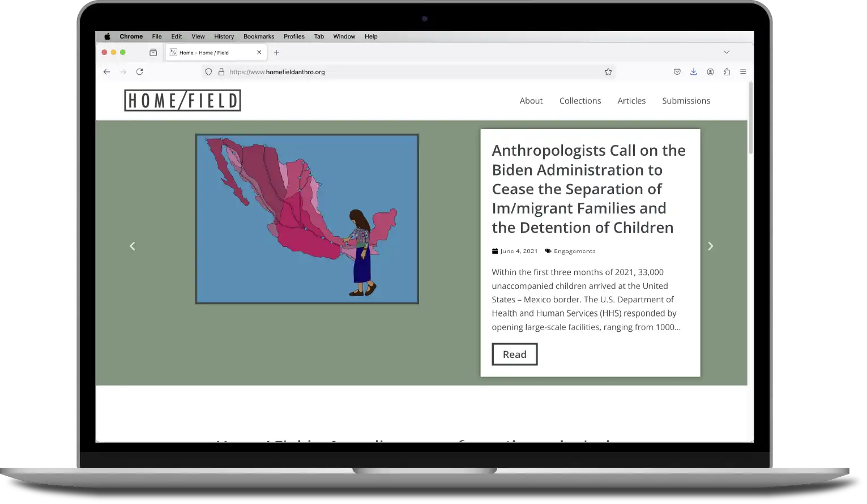867x504 pixels.
Task: Reload the page with the refresh icon
Action: (x=139, y=72)
